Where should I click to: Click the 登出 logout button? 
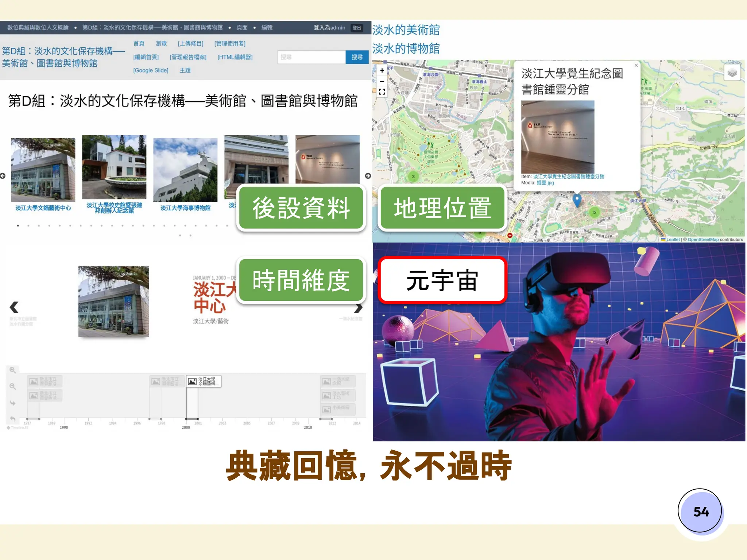coord(357,28)
